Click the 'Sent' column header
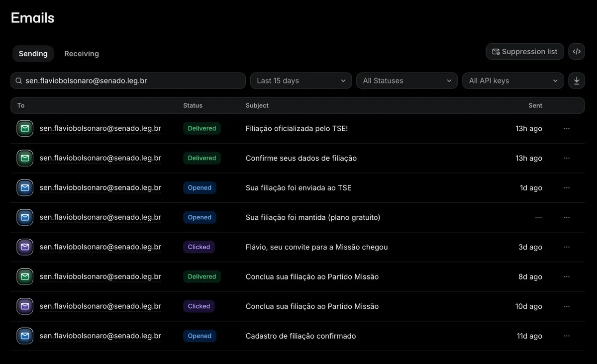597x364 pixels. click(x=535, y=105)
